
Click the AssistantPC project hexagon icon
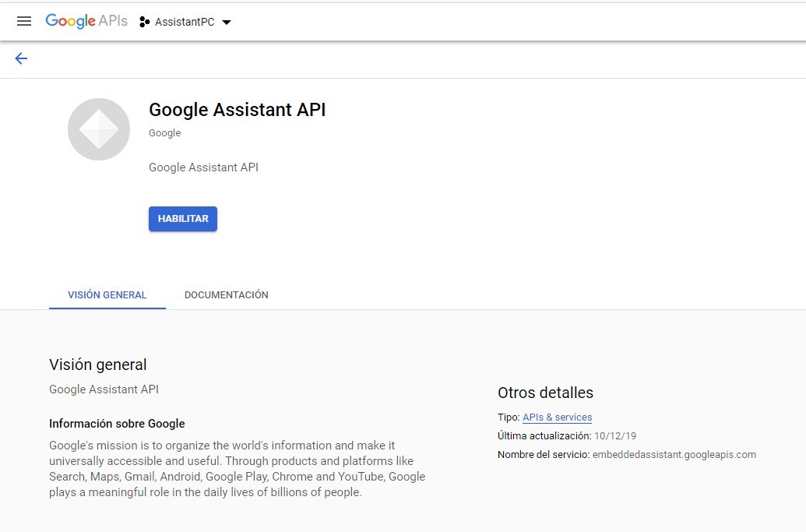point(144,22)
